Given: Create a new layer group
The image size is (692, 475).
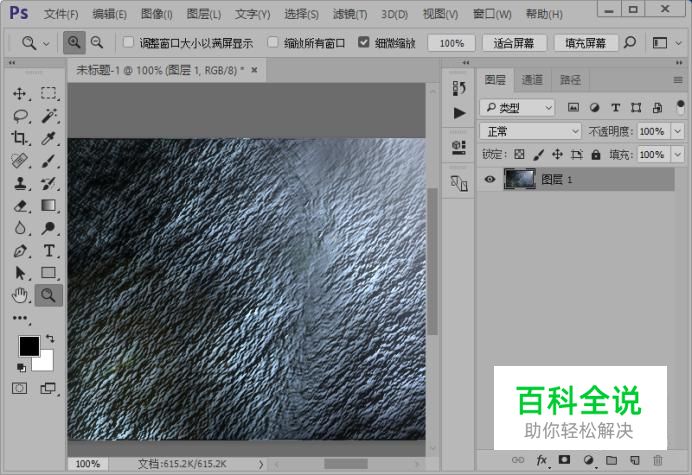Looking at the screenshot, I should point(611,460).
